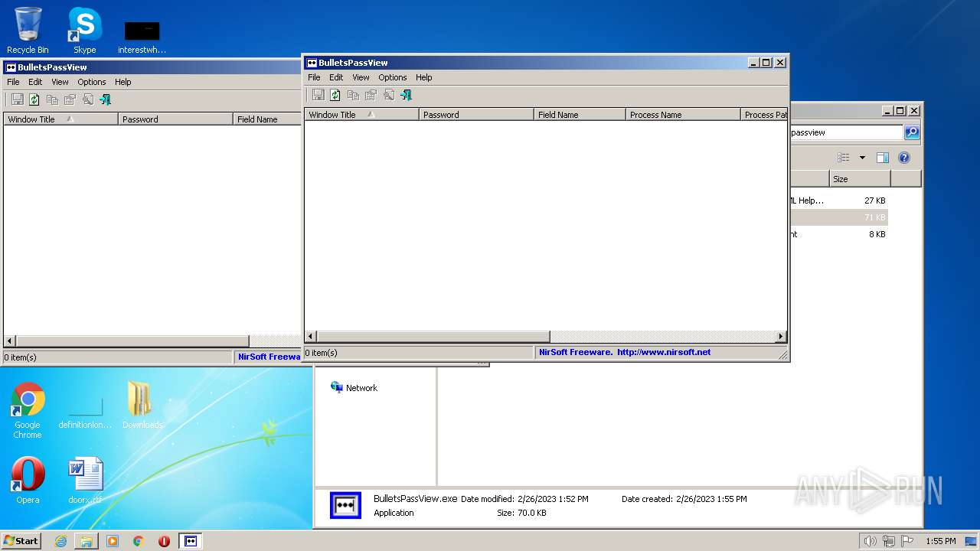The image size is (980, 551).
Task: Sort by Field Name column in front window
Action: 580,115
